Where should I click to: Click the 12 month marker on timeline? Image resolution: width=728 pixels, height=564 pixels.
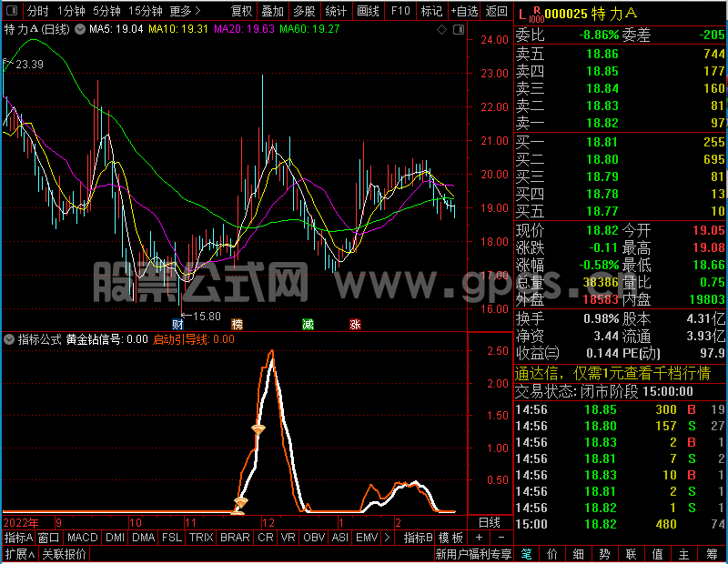click(268, 523)
